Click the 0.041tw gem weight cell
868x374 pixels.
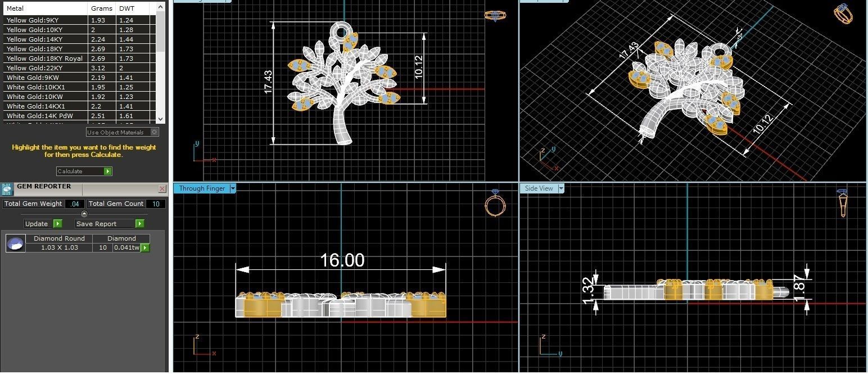click(x=126, y=247)
